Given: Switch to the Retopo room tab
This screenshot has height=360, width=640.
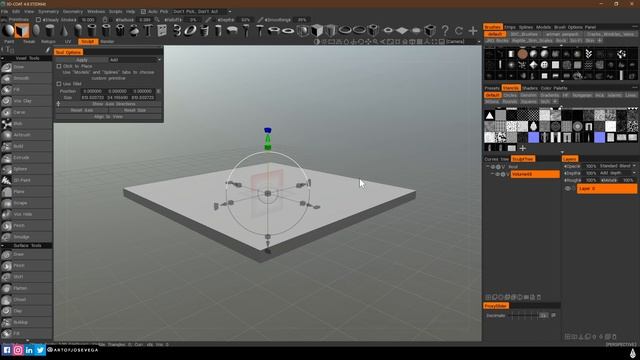Looking at the screenshot, I should pos(48,42).
